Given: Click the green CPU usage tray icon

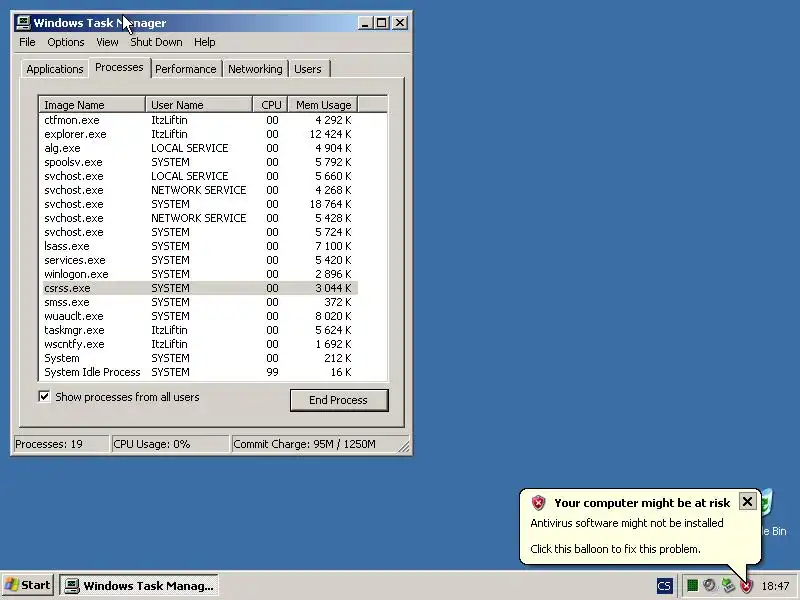Looking at the screenshot, I should (x=692, y=585).
